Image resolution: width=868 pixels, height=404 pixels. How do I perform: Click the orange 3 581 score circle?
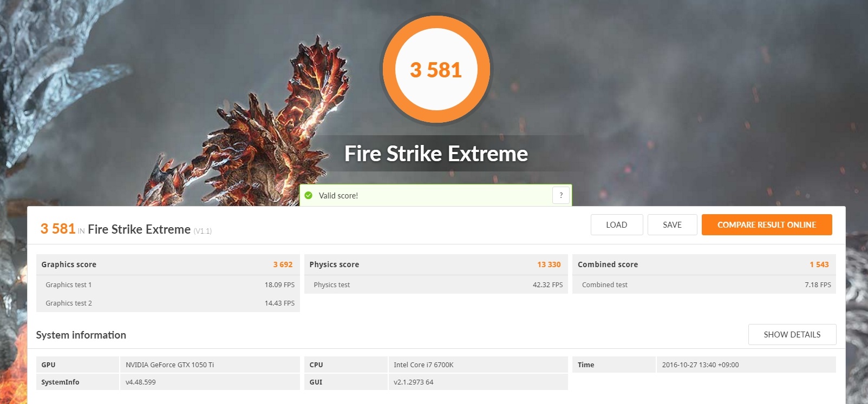pos(436,70)
